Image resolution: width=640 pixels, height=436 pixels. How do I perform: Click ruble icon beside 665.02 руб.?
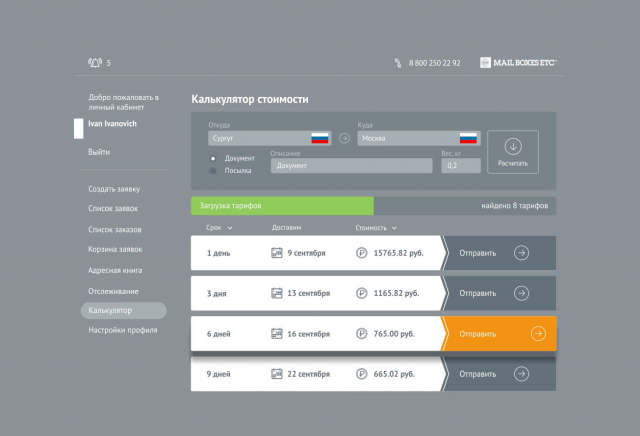click(x=362, y=374)
